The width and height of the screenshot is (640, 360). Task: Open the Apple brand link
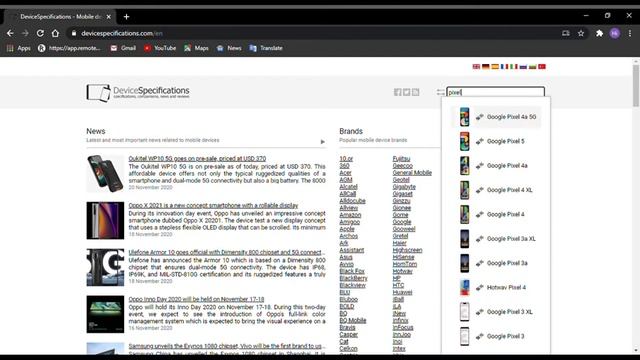[x=347, y=229]
